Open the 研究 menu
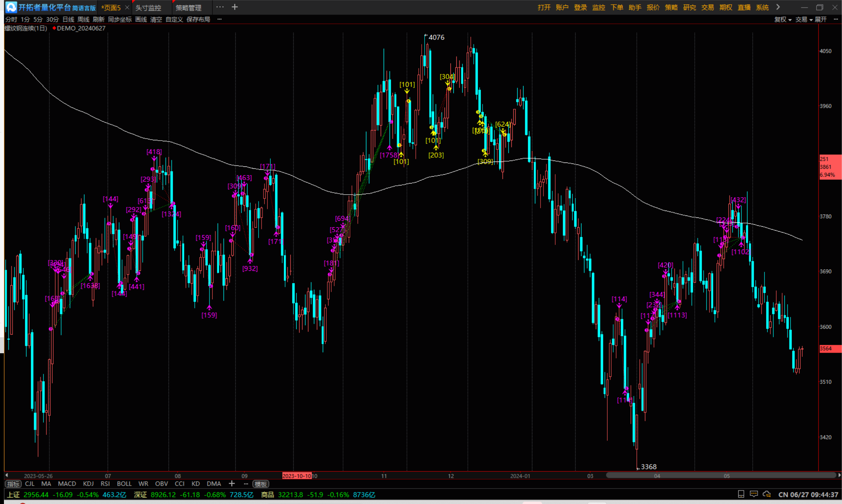 [689, 7]
